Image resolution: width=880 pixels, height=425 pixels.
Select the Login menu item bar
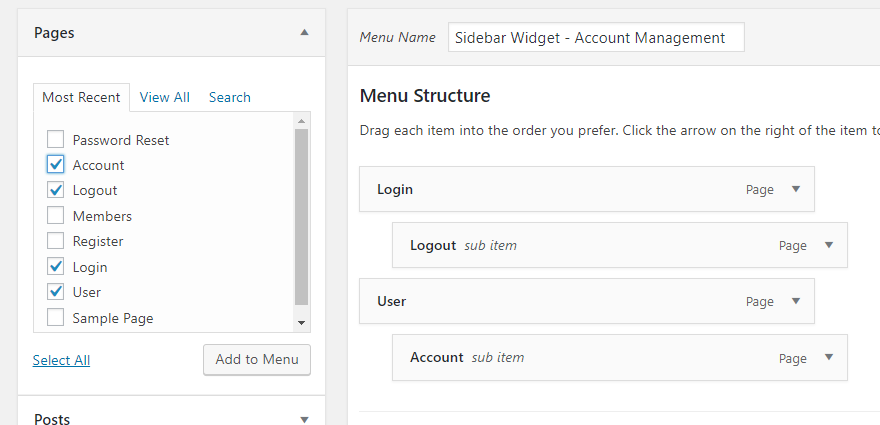(x=586, y=189)
